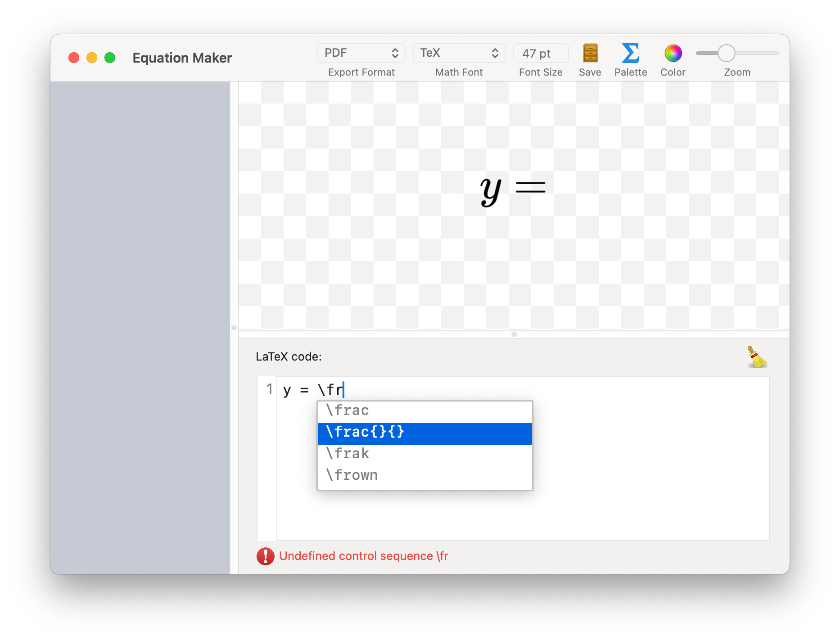Click line number 1 in the editor
Image resolution: width=840 pixels, height=641 pixels.
(x=269, y=389)
